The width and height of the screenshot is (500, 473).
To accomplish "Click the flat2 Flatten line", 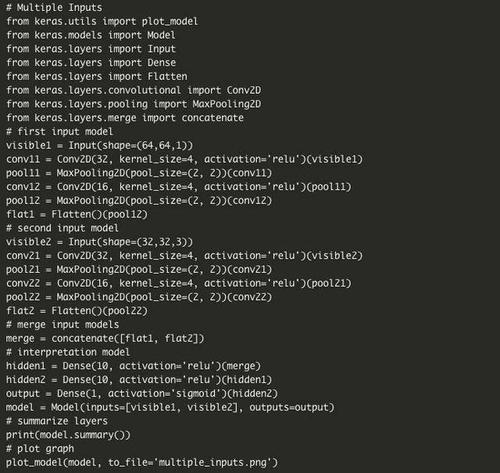I will coord(77,311).
